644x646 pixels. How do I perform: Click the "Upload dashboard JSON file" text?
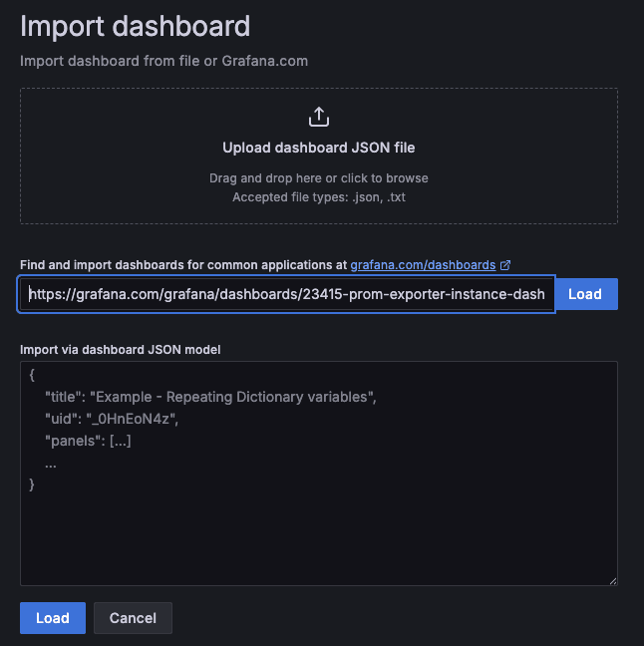(x=319, y=148)
